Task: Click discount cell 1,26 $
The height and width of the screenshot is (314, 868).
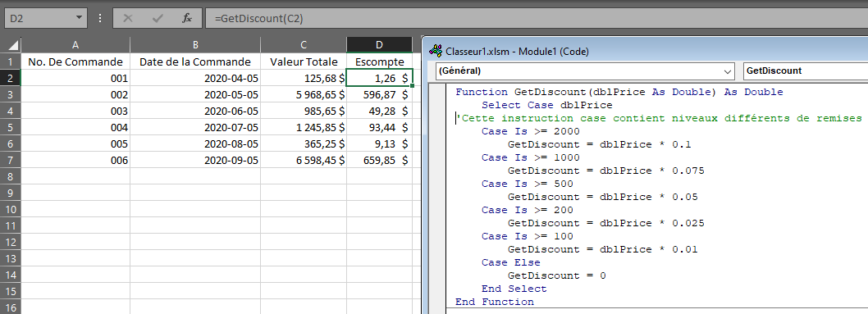Action: click(379, 78)
